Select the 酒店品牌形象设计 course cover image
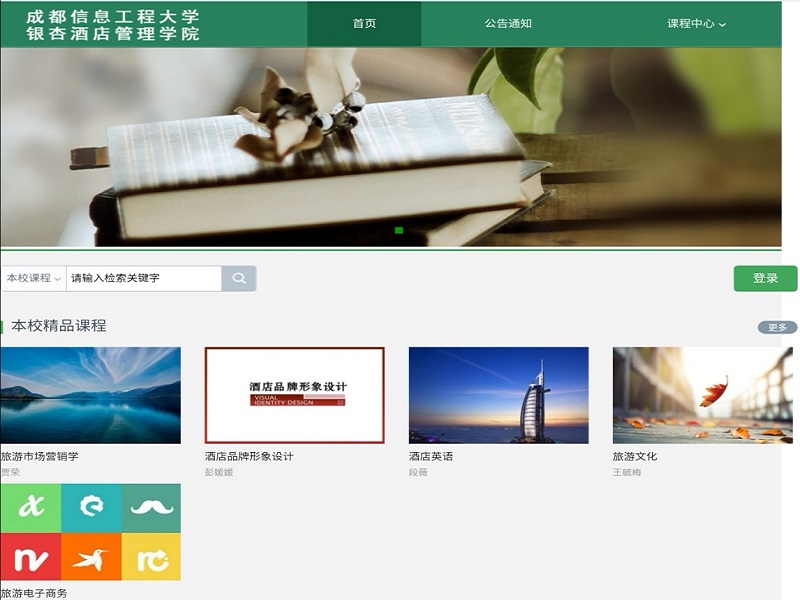 pos(294,395)
